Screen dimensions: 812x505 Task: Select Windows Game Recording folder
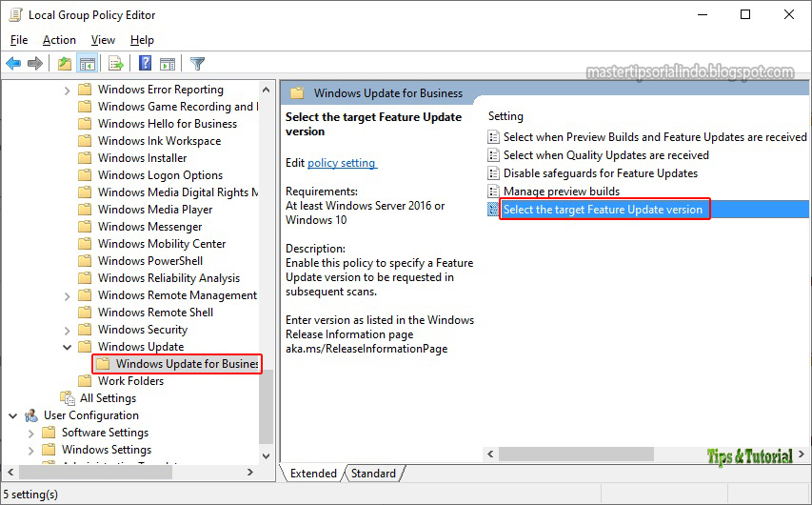(x=178, y=107)
